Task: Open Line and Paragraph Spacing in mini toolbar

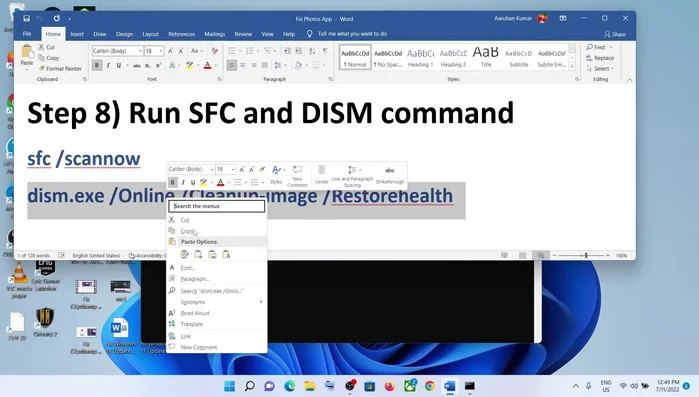Action: pos(352,176)
